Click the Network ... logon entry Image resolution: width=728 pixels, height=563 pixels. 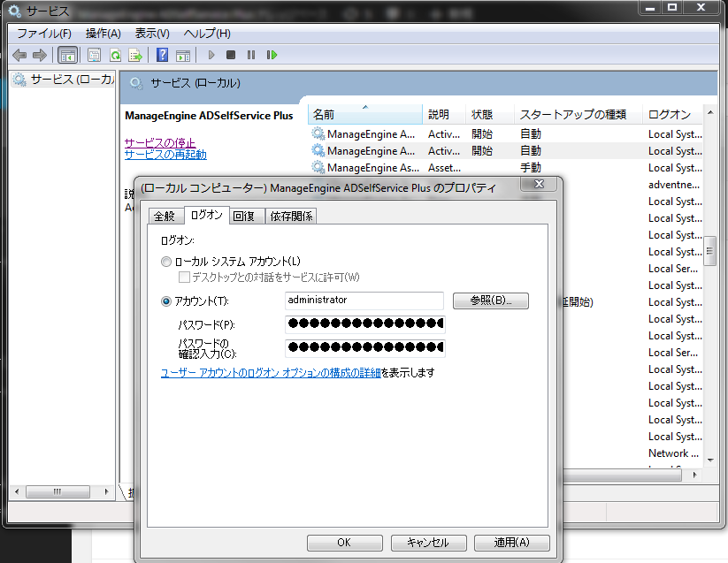(x=673, y=453)
